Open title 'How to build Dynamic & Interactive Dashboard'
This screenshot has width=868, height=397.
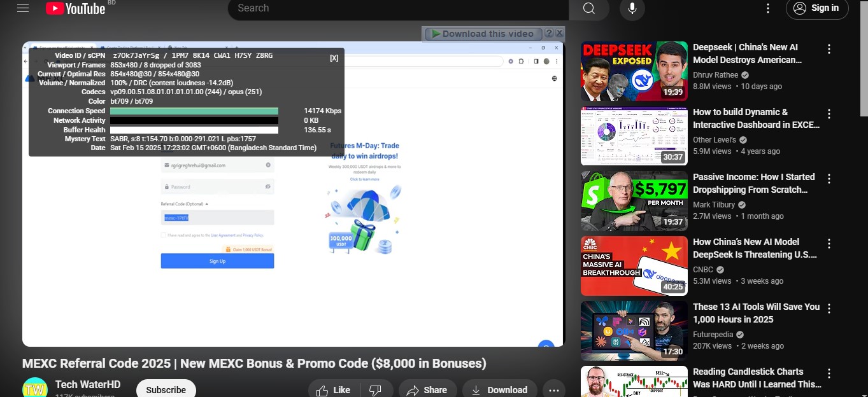(757, 118)
